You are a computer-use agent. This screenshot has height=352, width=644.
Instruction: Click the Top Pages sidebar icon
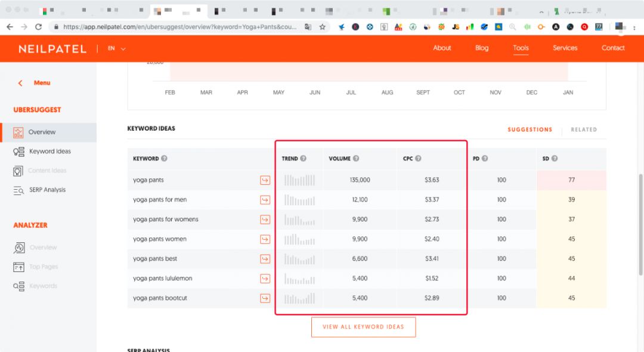tap(18, 267)
